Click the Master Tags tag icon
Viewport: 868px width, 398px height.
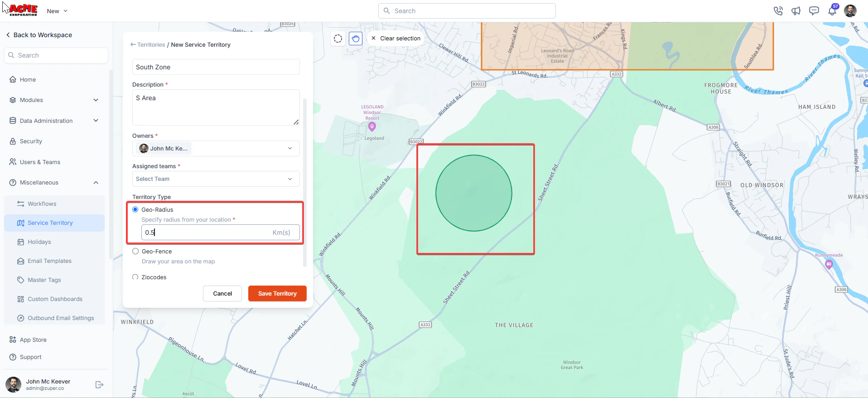21,280
